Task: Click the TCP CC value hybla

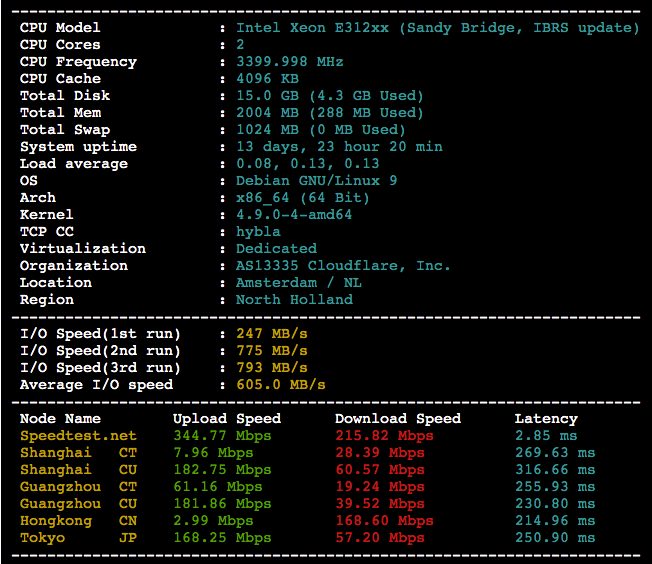Action: (258, 232)
